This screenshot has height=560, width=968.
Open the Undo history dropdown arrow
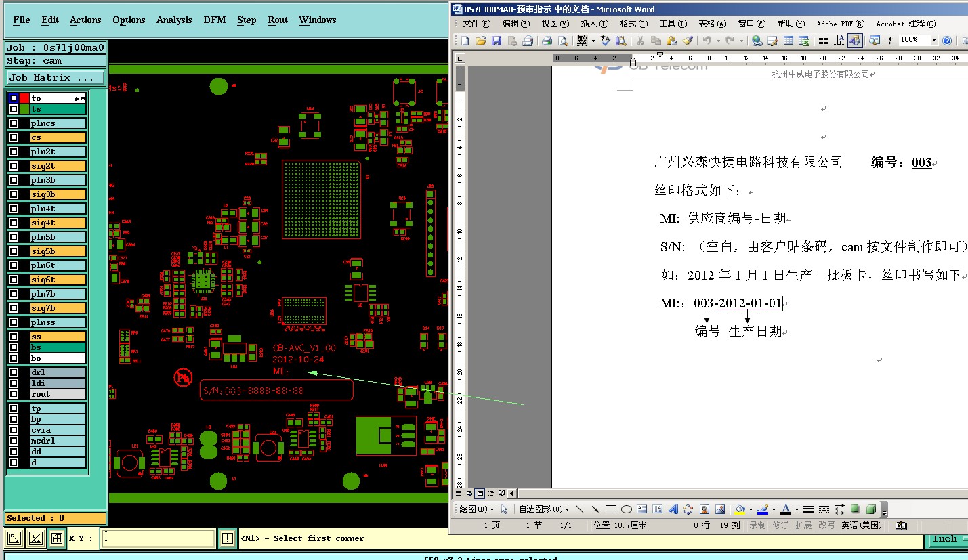718,41
